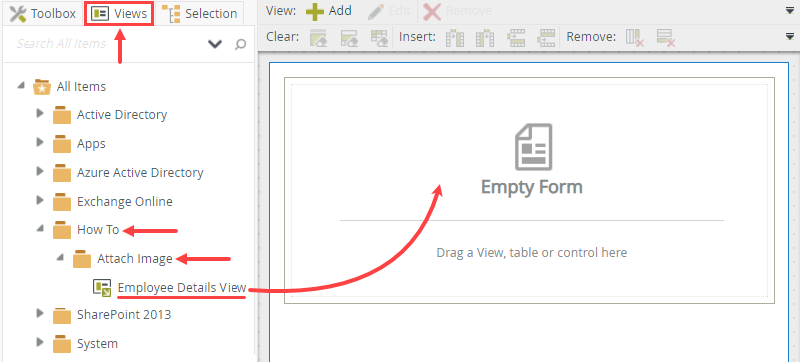The height and width of the screenshot is (362, 800).
Task: Click the Empty Form document icon
Action: [x=533, y=146]
